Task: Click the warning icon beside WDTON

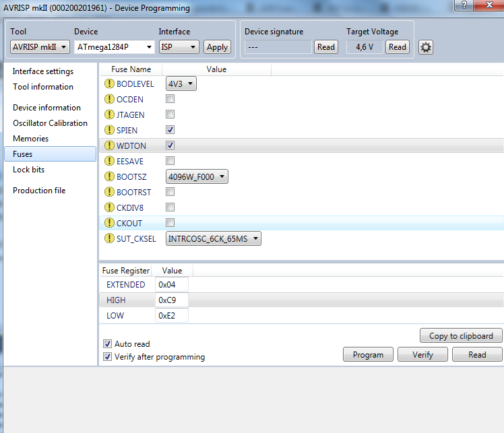Action: pos(109,145)
